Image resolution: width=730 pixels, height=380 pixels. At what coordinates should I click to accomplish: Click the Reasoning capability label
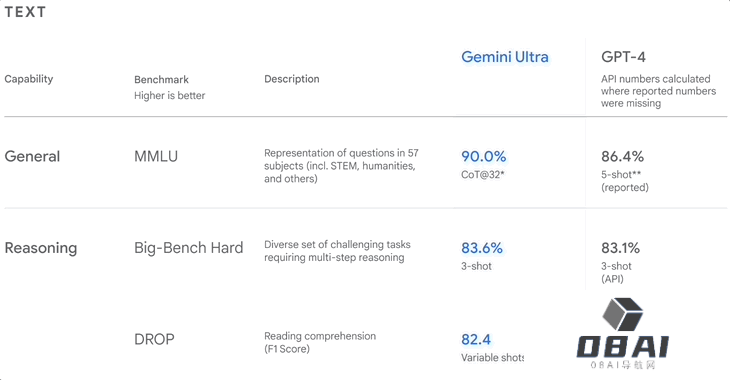click(41, 248)
